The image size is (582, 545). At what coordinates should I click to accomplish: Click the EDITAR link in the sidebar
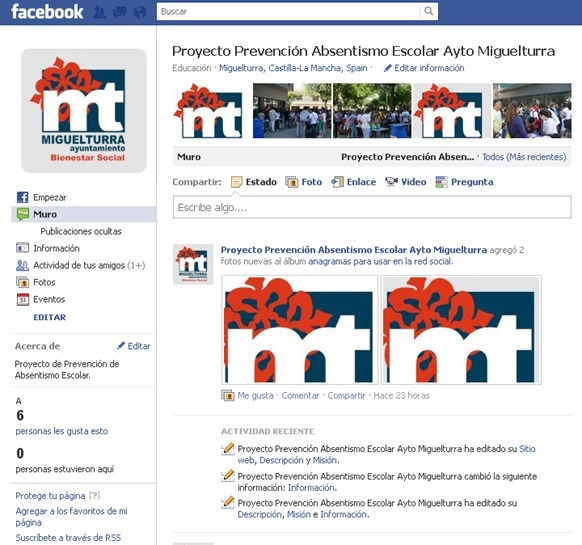click(49, 317)
